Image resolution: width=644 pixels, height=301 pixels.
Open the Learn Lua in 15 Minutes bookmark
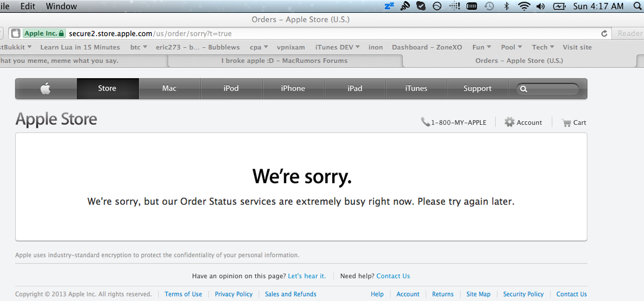(80, 47)
